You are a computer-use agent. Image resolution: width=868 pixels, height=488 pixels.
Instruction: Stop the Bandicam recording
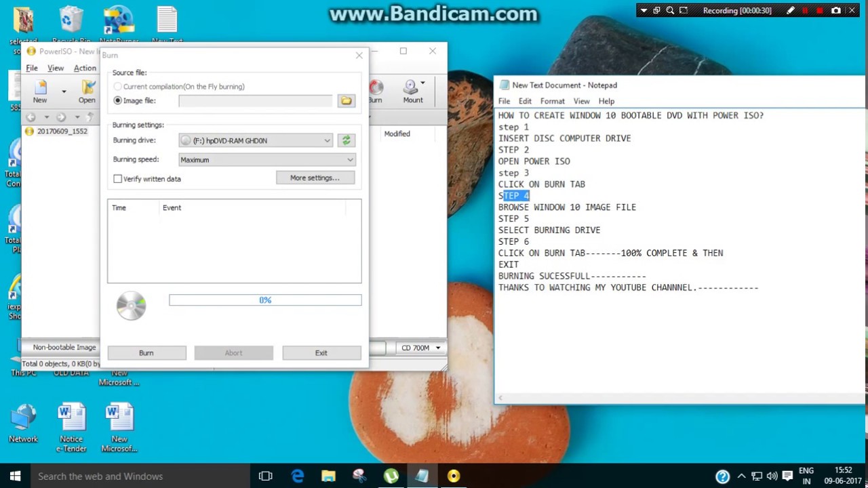click(821, 10)
